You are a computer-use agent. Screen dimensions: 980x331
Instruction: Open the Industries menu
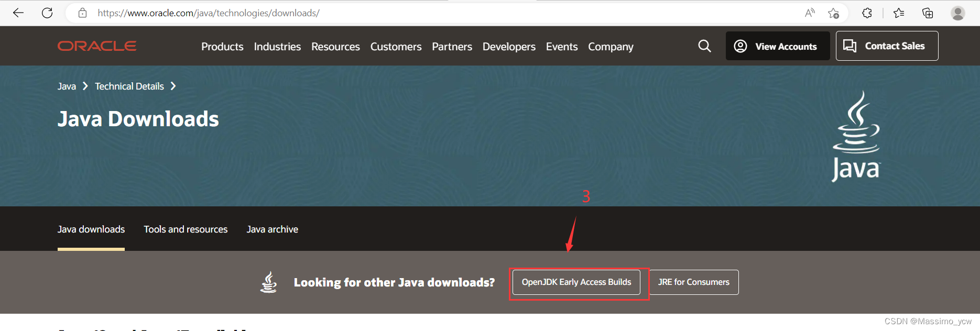pos(277,47)
